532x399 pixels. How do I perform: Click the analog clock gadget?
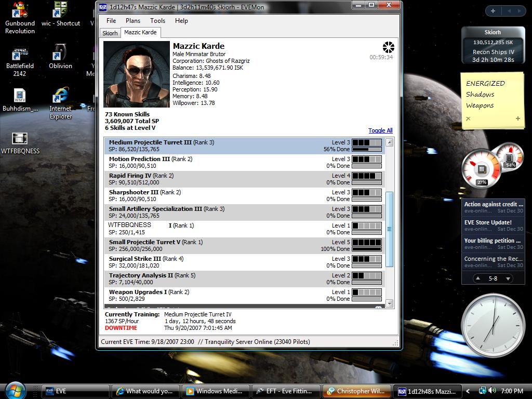[494, 325]
